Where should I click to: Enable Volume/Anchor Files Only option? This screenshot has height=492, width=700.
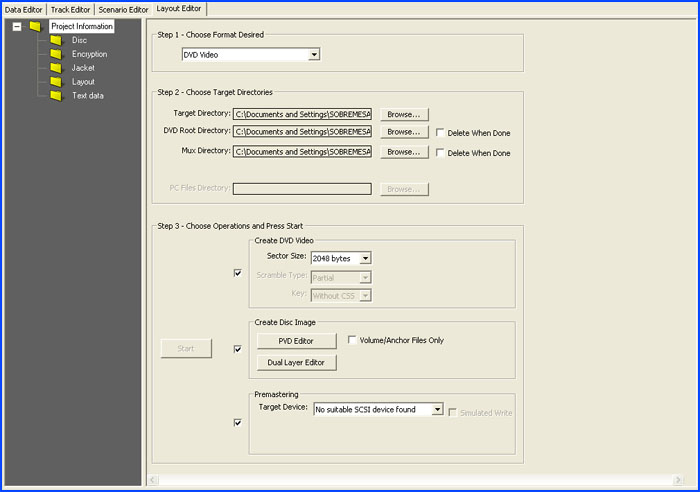(353, 340)
